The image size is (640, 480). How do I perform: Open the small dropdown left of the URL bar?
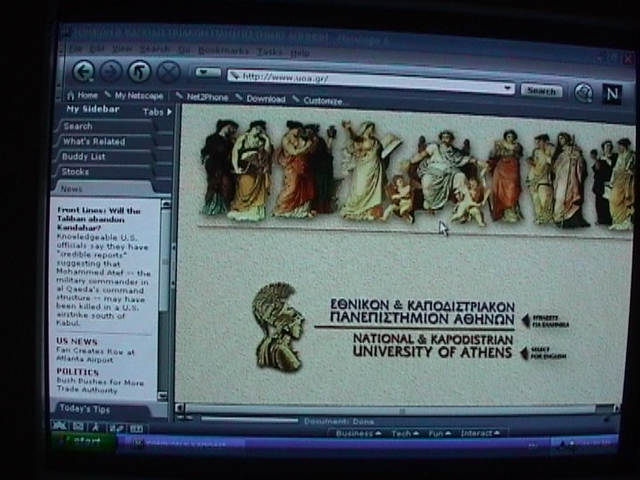click(208, 73)
